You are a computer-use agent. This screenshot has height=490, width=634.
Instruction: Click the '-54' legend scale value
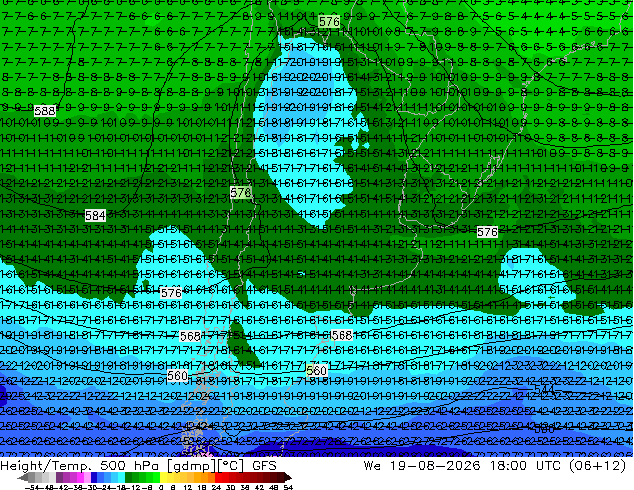point(32,487)
